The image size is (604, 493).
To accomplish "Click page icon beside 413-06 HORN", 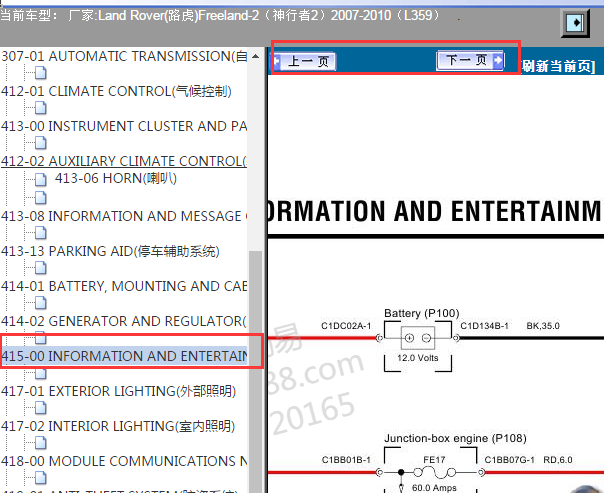I will click(x=40, y=179).
